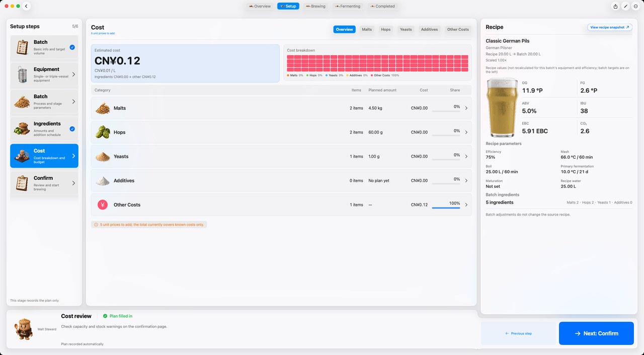Image resolution: width=644 pixels, height=355 pixels.
Task: Click the Ingredients step hops icon
Action: (22, 129)
